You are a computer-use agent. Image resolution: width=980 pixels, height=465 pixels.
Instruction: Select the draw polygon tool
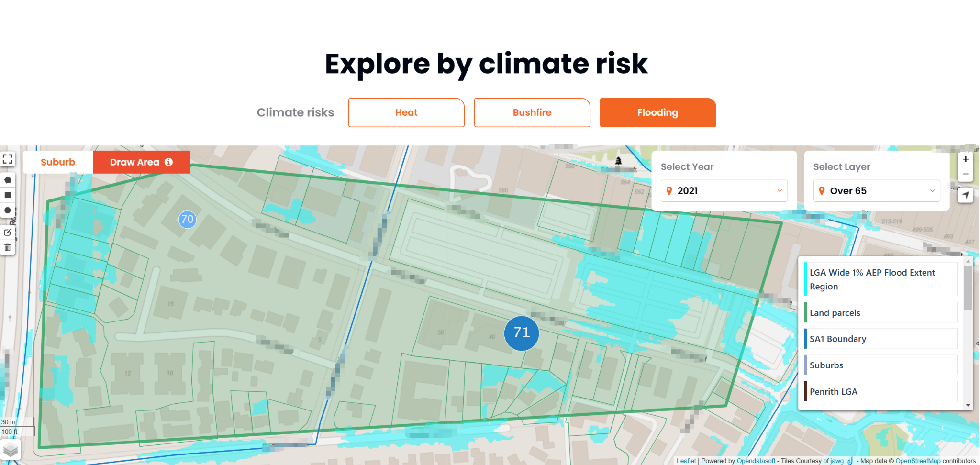8,180
